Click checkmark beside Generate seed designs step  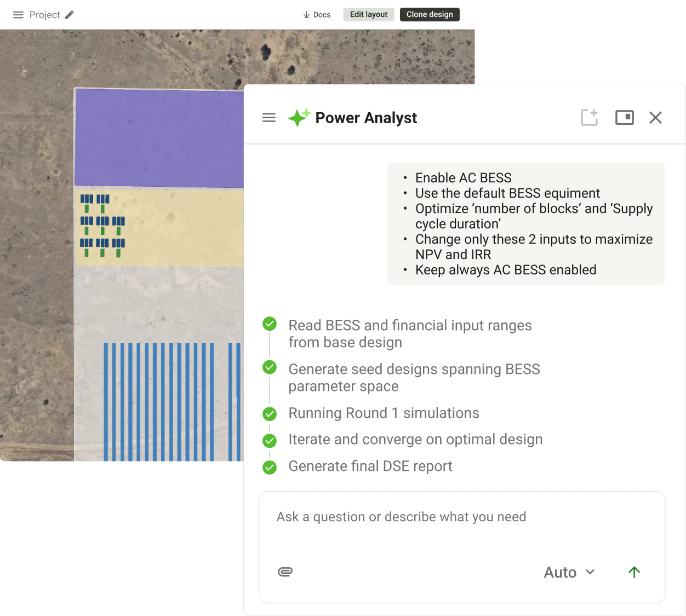270,367
